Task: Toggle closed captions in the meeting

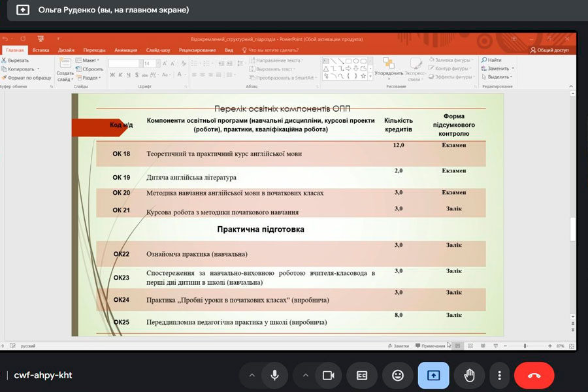Action: point(362,375)
